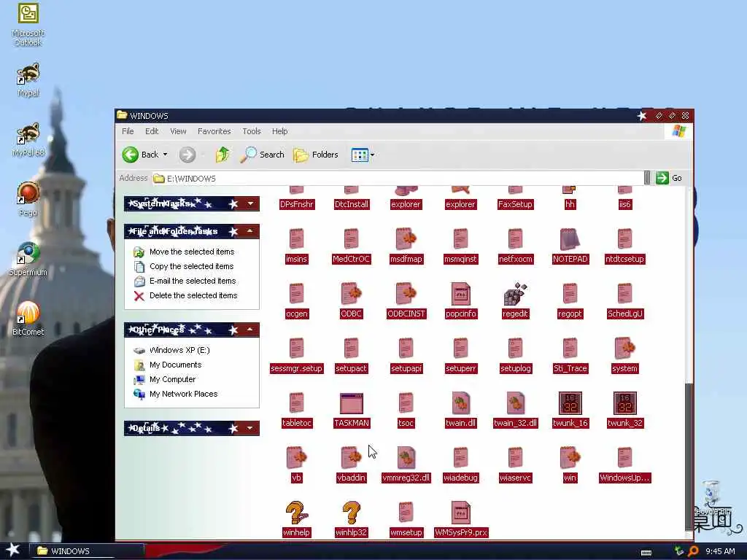
Task: Open Back button history dropdown arrow
Action: pos(166,155)
